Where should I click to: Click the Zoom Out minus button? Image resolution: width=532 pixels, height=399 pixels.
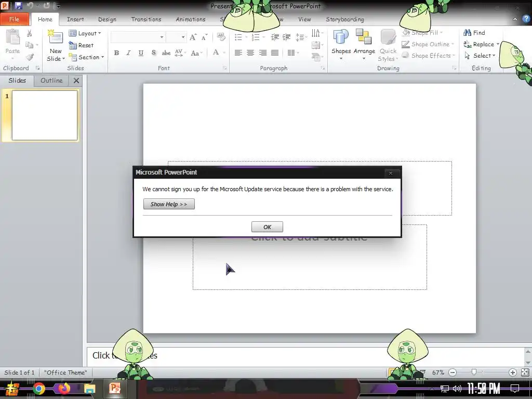pos(453,372)
